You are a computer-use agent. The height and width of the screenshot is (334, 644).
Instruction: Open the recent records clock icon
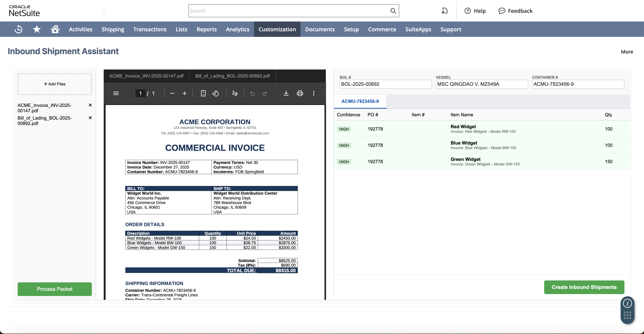click(x=18, y=29)
